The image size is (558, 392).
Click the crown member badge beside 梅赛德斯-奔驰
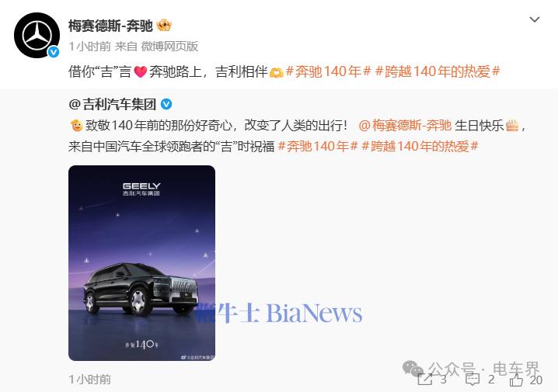(x=164, y=26)
